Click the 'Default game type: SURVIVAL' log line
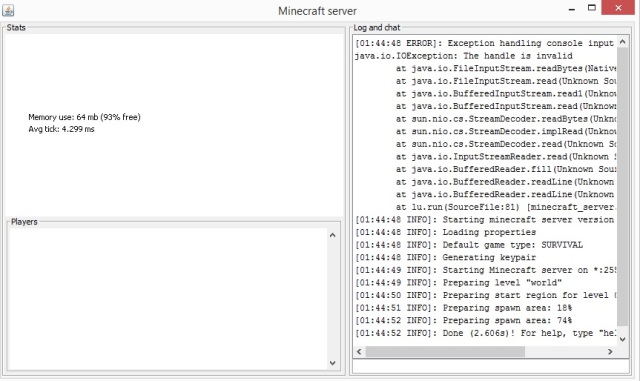The image size is (640, 381). [x=469, y=245]
